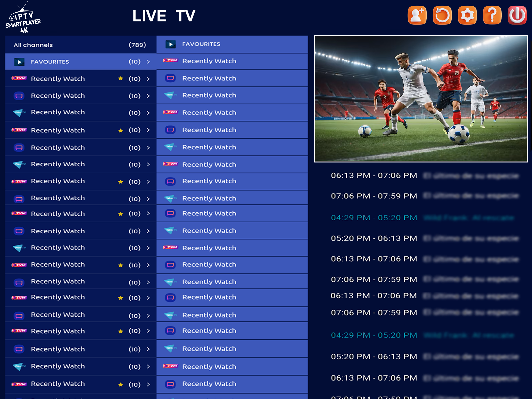Open settings via the gear icon
Image resolution: width=532 pixels, height=399 pixels.
(x=467, y=15)
